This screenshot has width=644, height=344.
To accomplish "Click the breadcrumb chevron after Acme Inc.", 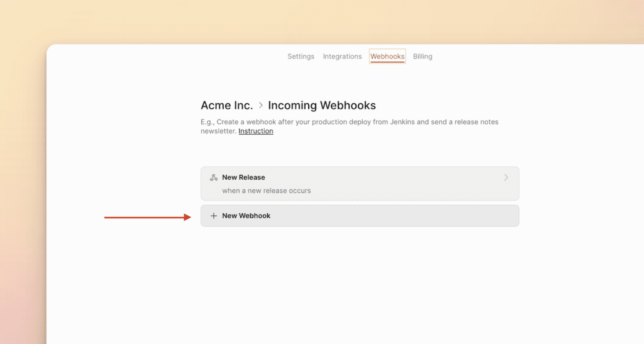I will tap(261, 106).
